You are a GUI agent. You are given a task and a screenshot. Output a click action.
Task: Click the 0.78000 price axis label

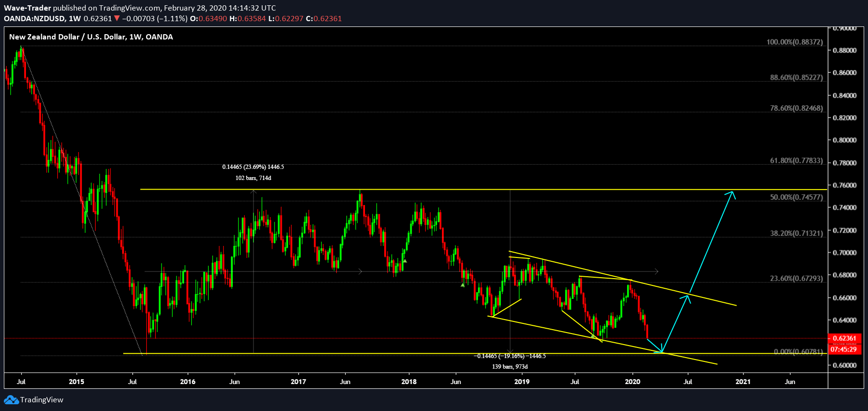pyautogui.click(x=844, y=163)
